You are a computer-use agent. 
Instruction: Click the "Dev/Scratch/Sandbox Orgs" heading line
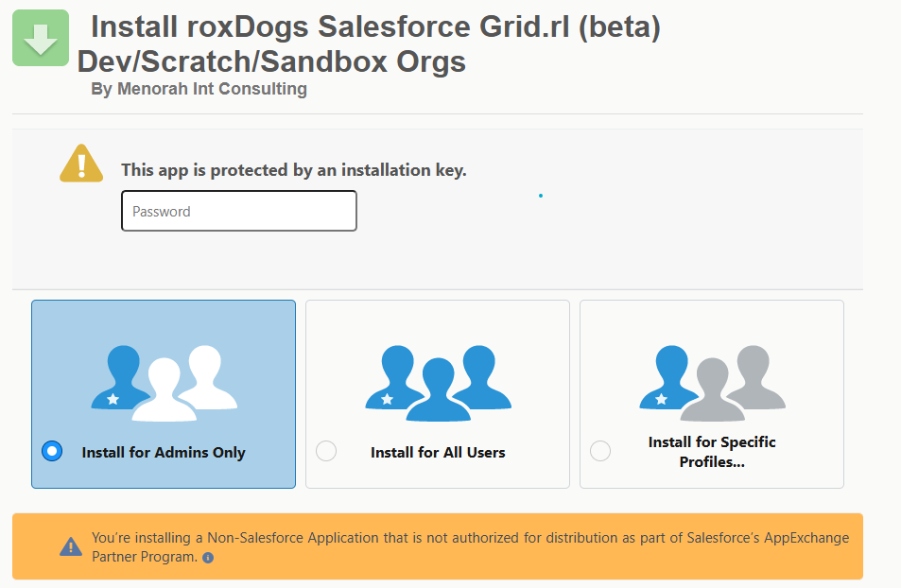point(271,61)
